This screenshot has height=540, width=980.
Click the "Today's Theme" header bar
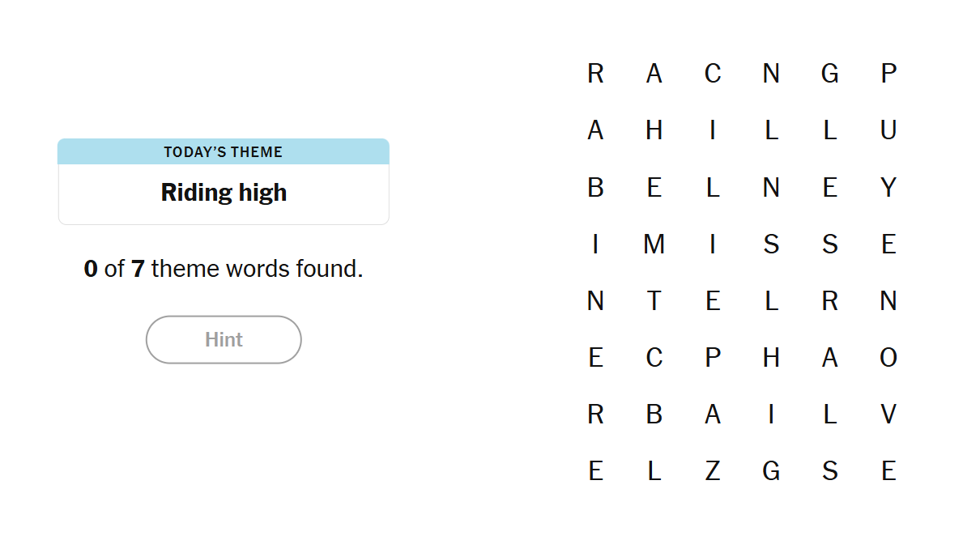pyautogui.click(x=224, y=152)
